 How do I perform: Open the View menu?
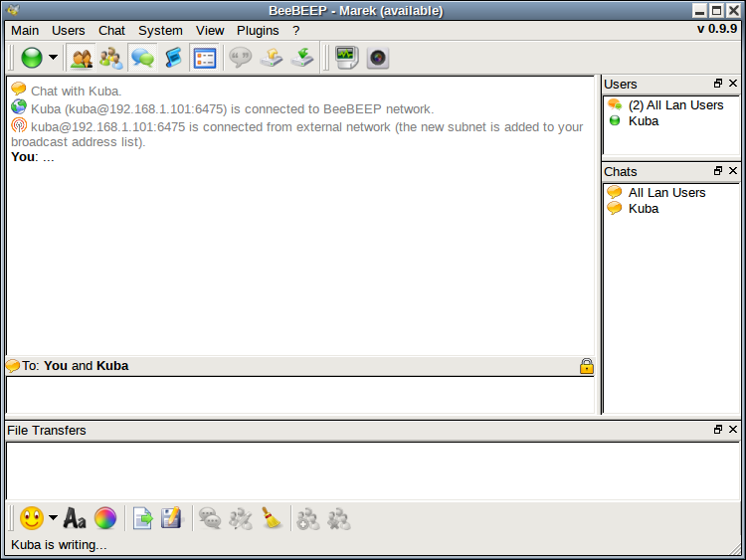tap(210, 31)
